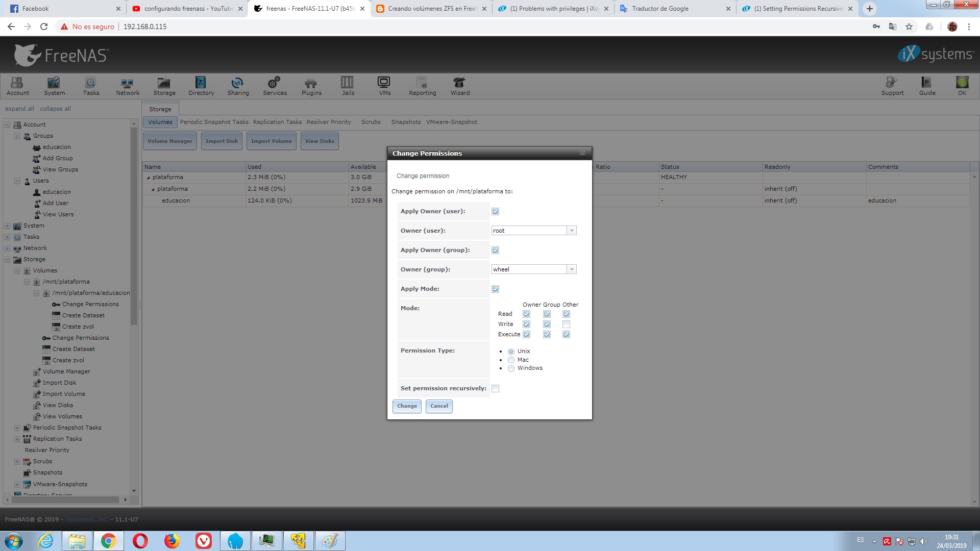Open the Storage toolbar icon
The height and width of the screenshot is (551, 980).
(x=164, y=86)
